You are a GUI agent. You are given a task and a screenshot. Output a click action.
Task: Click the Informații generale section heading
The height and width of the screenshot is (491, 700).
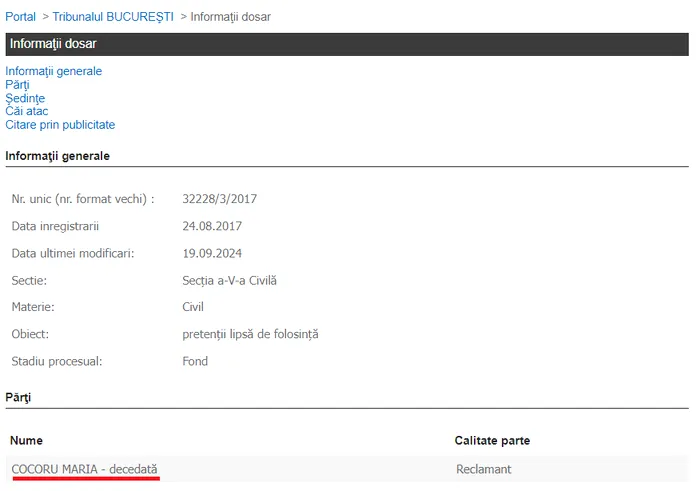coord(57,156)
